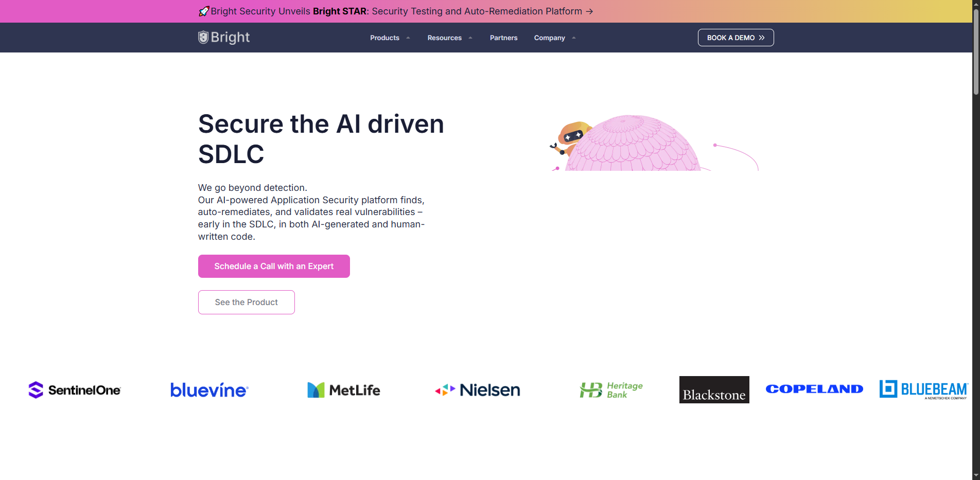
Task: Click Schedule a Call with an Expert
Action: pyautogui.click(x=274, y=266)
